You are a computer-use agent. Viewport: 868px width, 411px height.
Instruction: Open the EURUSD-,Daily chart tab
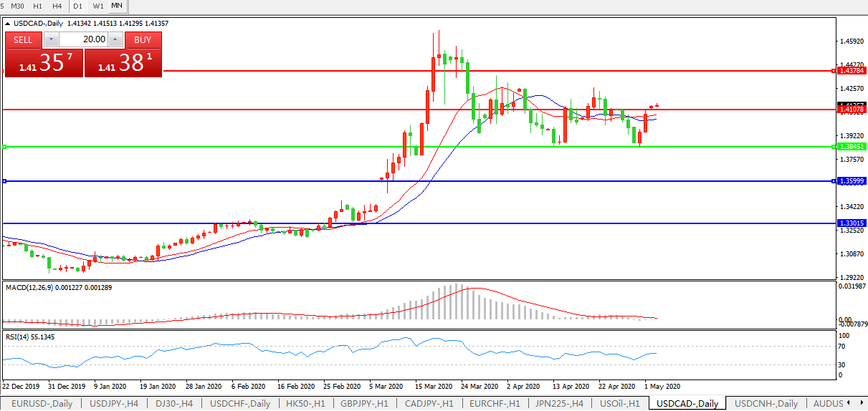tap(42, 404)
